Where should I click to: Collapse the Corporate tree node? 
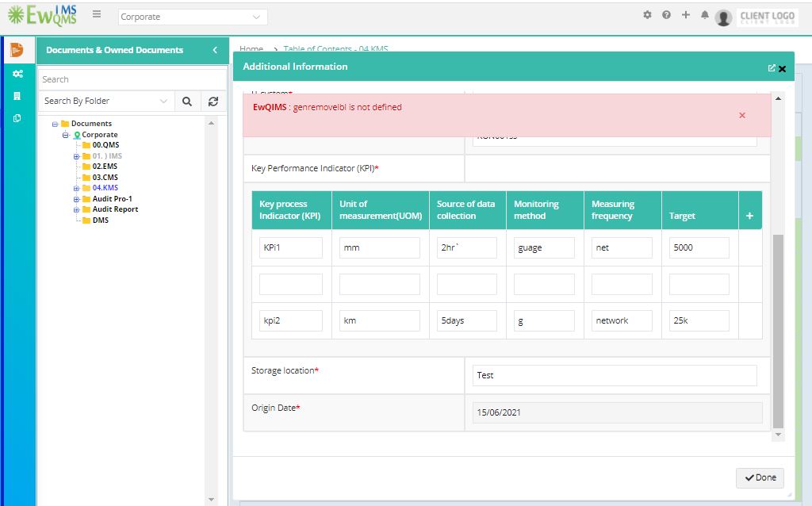click(x=66, y=135)
